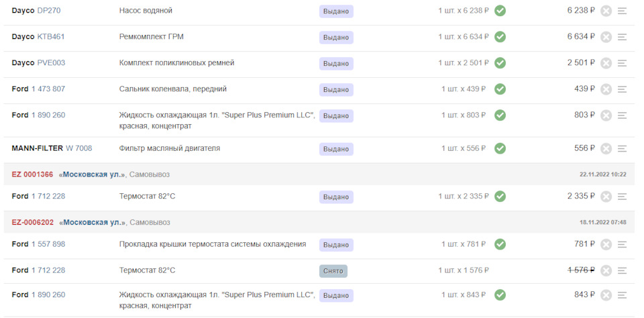Viewport: 644px width, 318px height.
Task: Click cancel icon on struck-through 1 576 ₽ row
Action: [606, 271]
